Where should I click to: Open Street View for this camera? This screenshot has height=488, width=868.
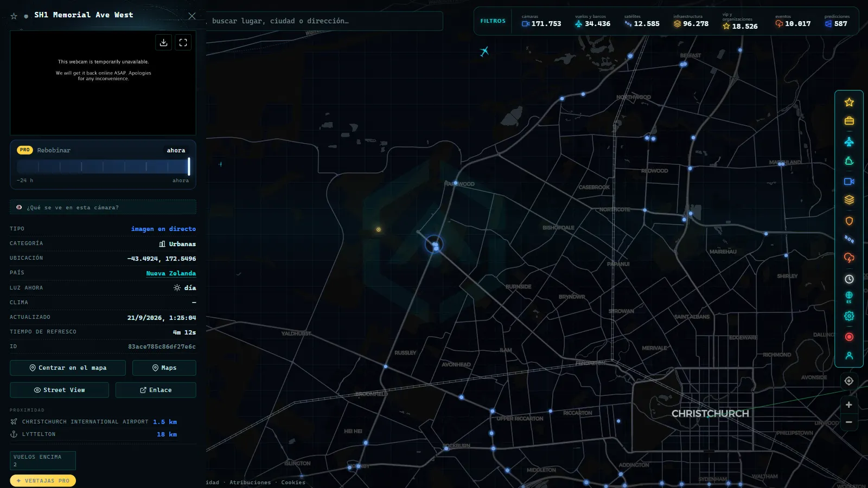(x=59, y=390)
